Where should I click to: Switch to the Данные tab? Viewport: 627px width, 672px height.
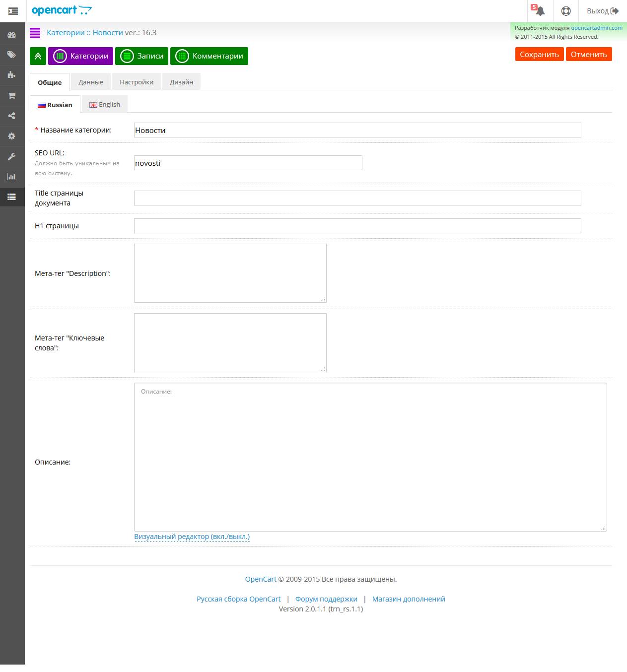point(91,82)
